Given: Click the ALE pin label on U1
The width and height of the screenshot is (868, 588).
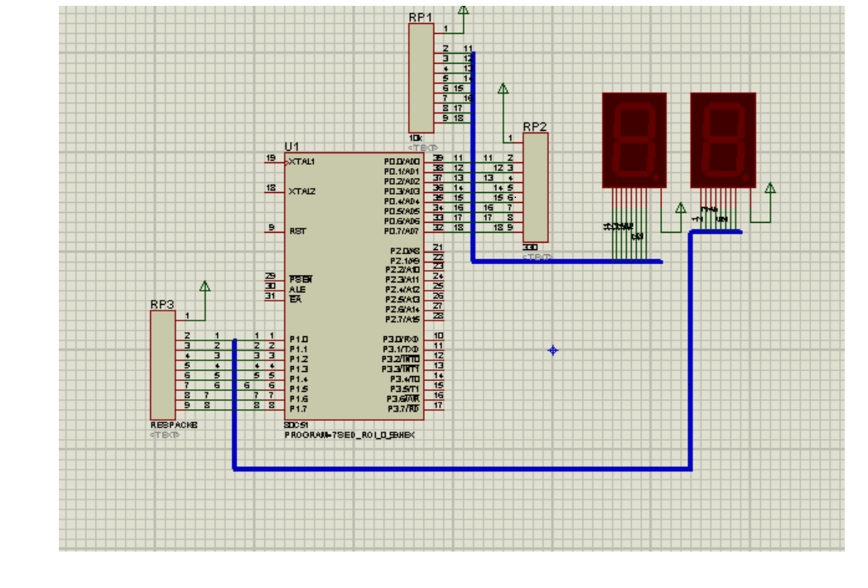Looking at the screenshot, I should click(x=296, y=289).
